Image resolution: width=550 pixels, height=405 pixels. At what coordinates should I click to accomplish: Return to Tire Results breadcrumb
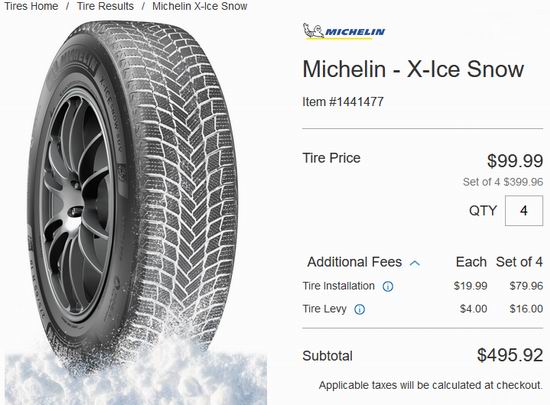(105, 6)
